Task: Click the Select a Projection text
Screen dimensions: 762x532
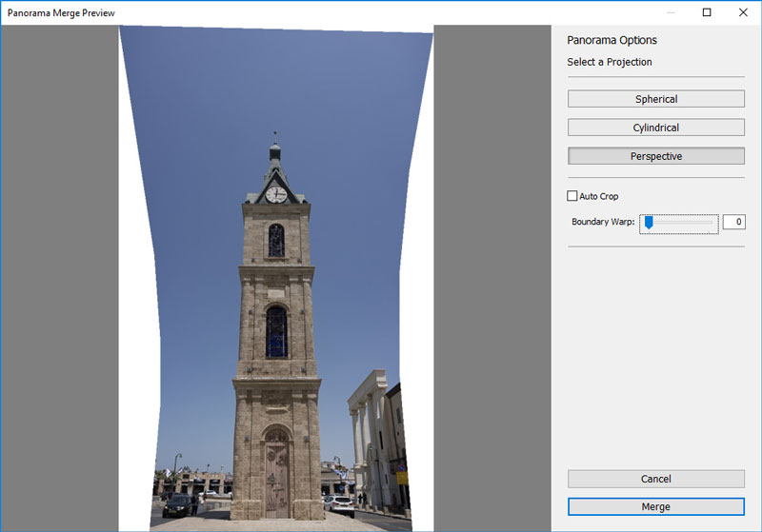Action: click(x=610, y=63)
